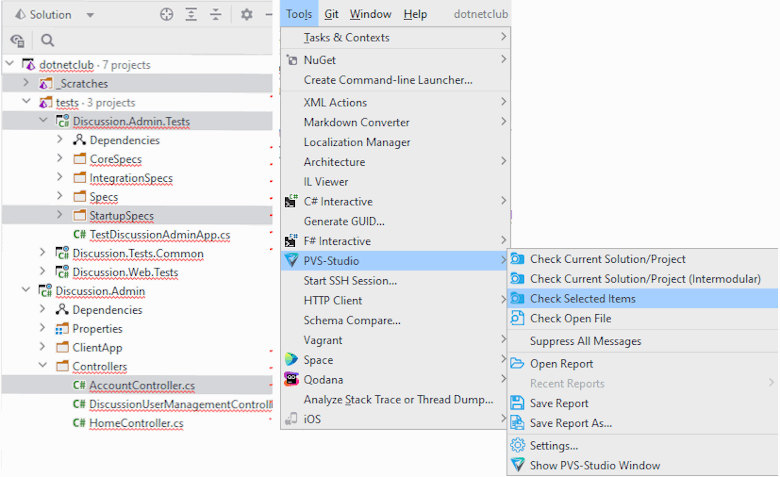Select Save Report As entry
This screenshot has height=477, width=780.
pyautogui.click(x=570, y=423)
